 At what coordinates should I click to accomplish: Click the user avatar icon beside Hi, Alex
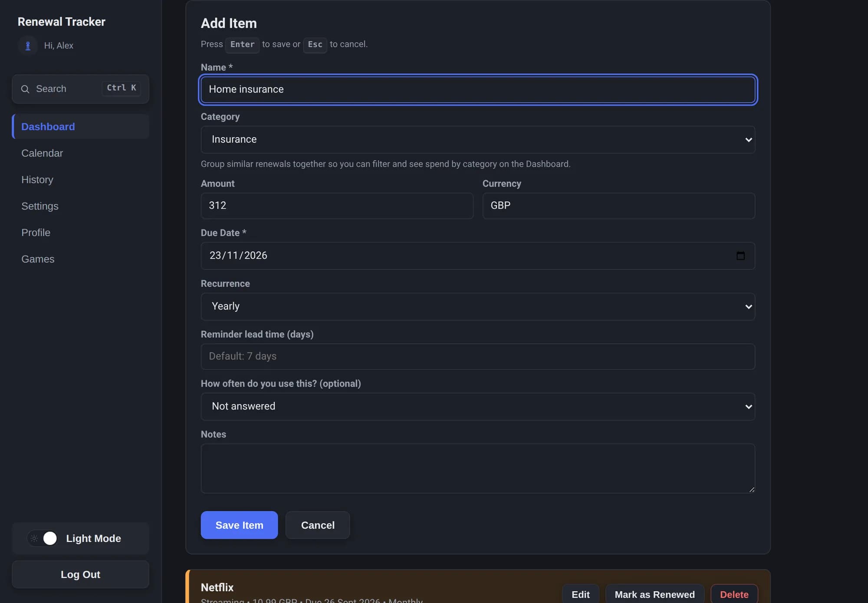tap(28, 46)
